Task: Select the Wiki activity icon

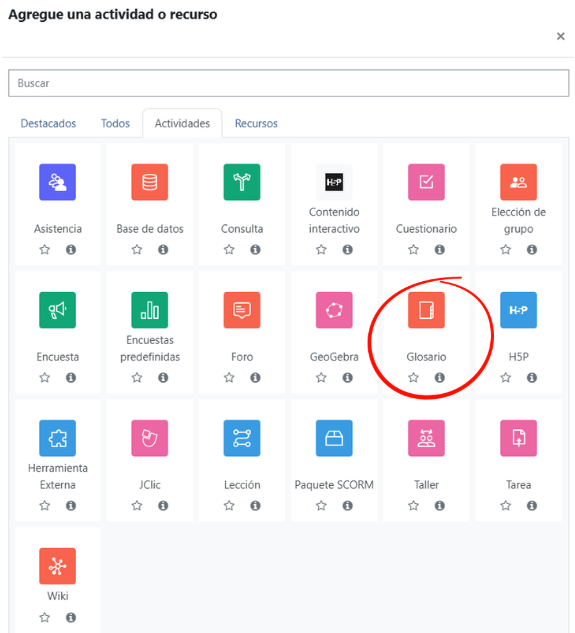Action: coord(57,566)
